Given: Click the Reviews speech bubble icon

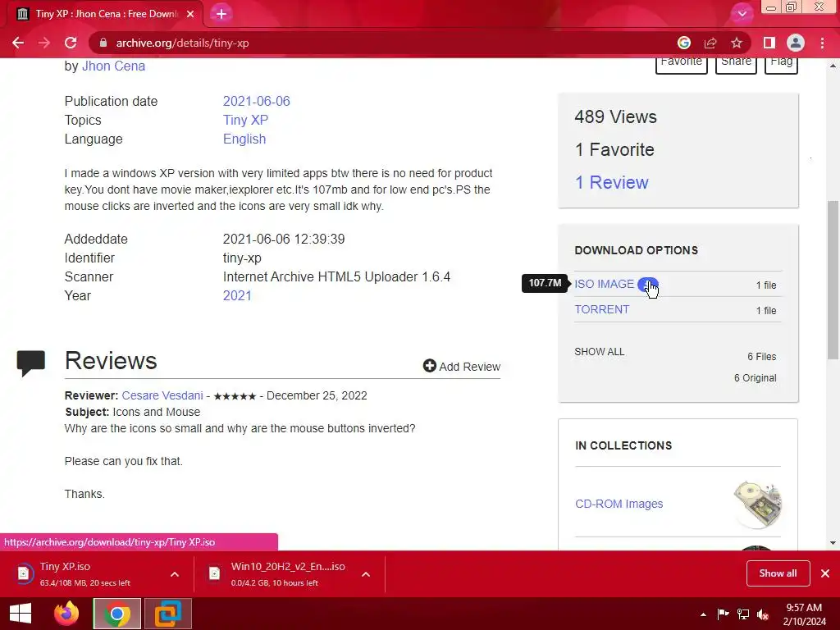Looking at the screenshot, I should tap(31, 363).
